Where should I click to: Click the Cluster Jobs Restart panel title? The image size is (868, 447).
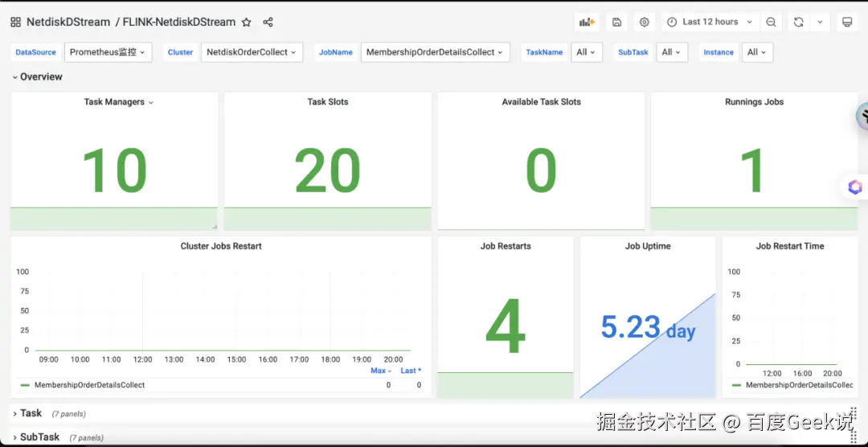221,246
